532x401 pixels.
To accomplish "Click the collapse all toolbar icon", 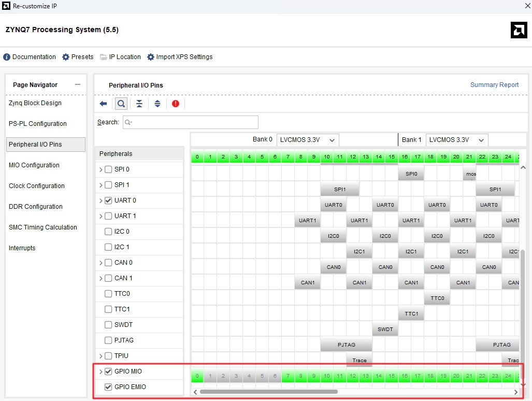I will [x=139, y=104].
